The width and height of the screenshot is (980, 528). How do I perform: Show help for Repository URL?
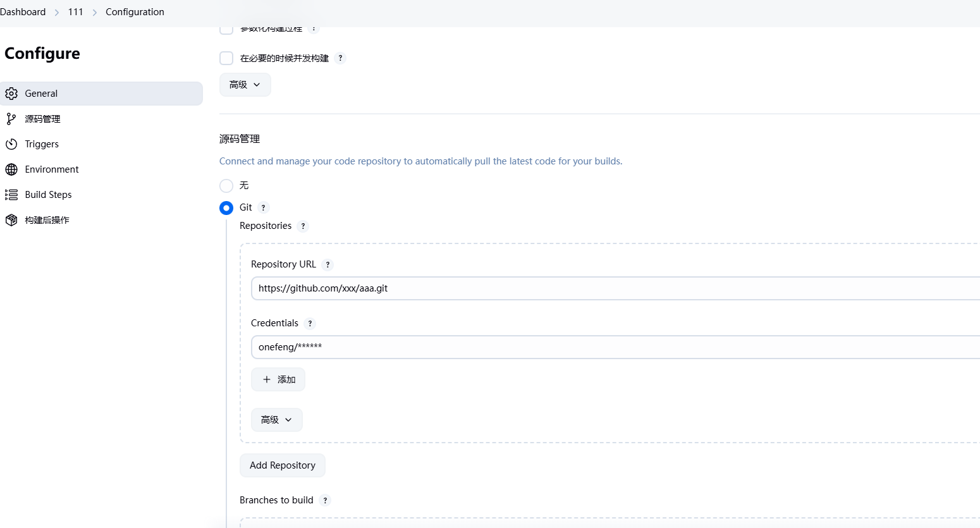[x=328, y=265]
